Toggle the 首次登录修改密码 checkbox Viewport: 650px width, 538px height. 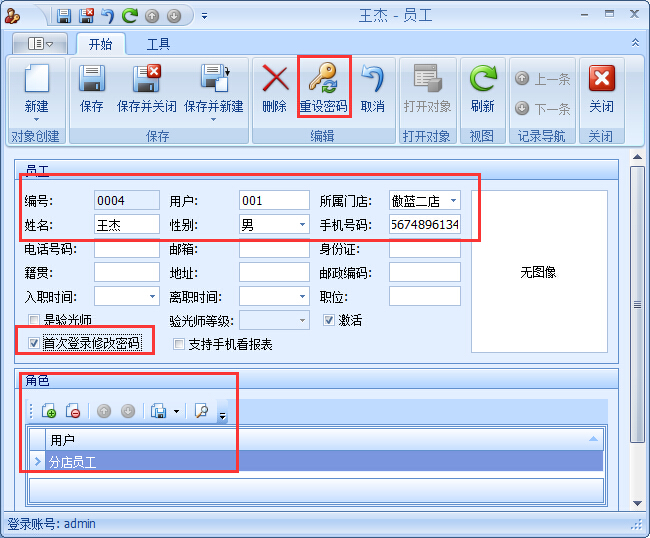(34, 343)
